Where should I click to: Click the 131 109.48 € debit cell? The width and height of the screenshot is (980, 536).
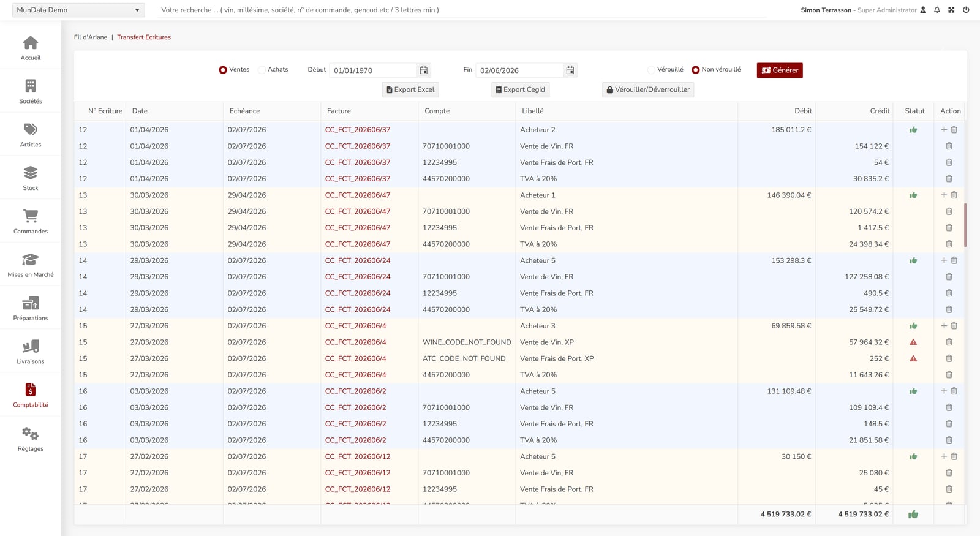point(789,391)
